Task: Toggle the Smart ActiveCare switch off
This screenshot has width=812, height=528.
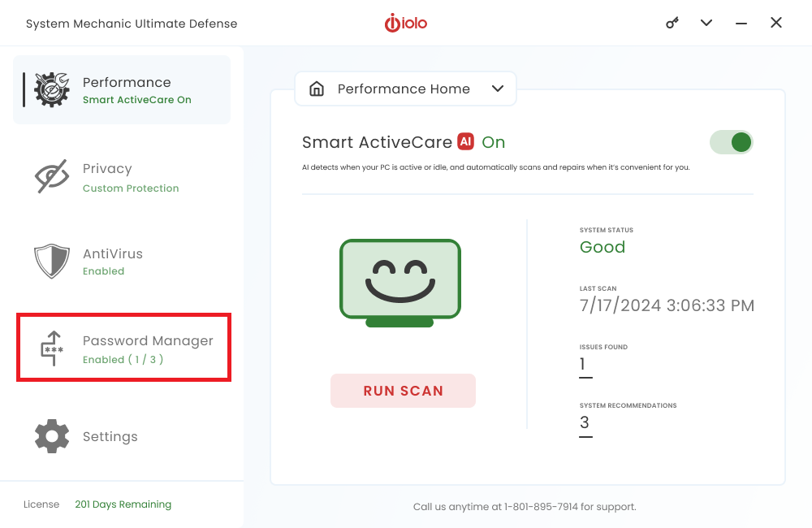Action: (732, 142)
